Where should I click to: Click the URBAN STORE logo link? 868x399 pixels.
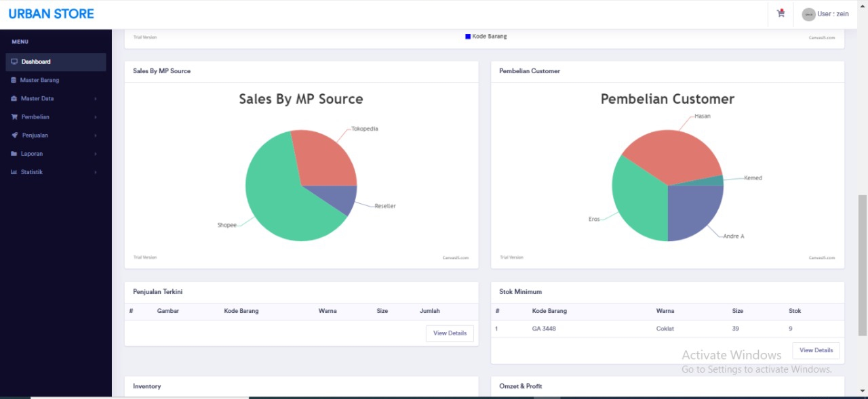tap(52, 14)
